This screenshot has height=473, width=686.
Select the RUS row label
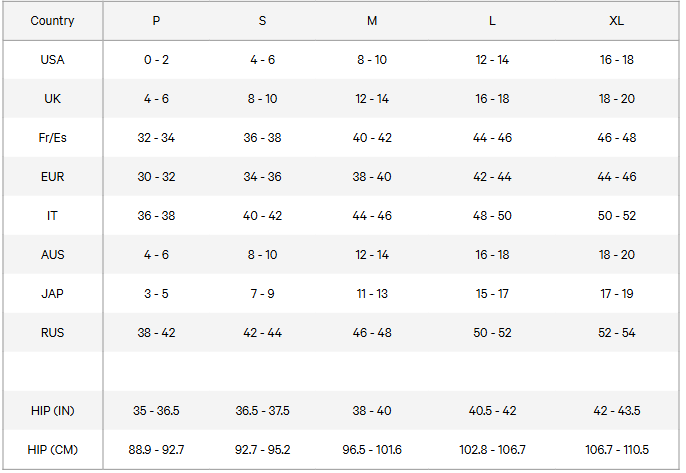[52, 333]
